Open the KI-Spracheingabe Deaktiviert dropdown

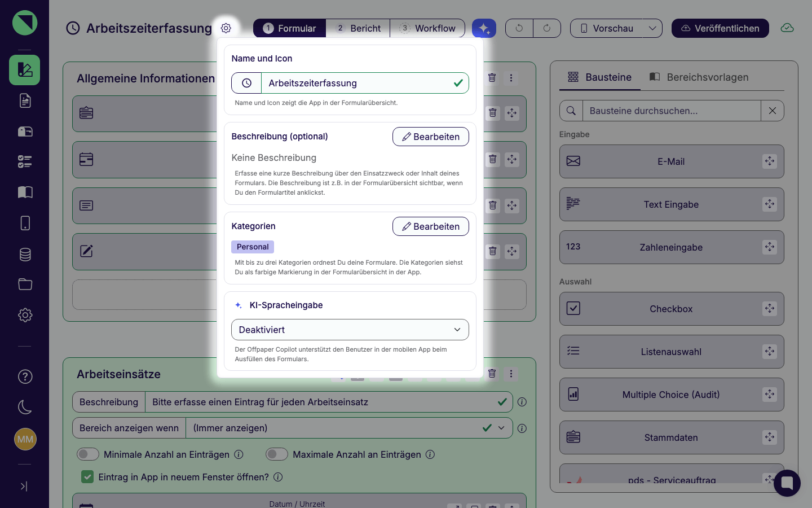pos(350,330)
